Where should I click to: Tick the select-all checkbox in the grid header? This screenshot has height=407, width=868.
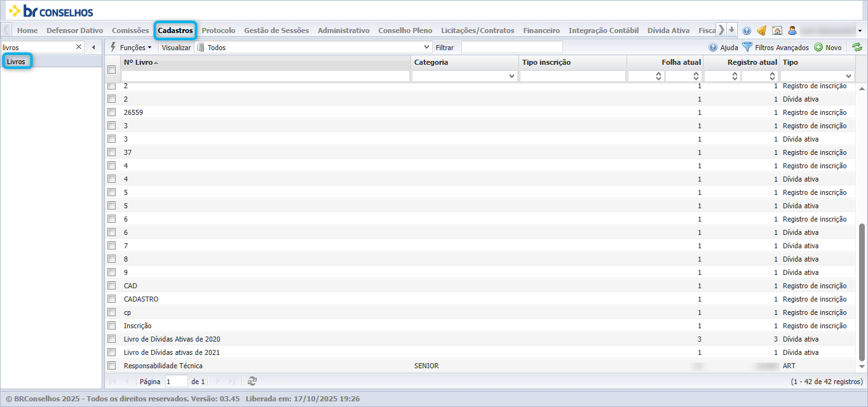coord(112,69)
